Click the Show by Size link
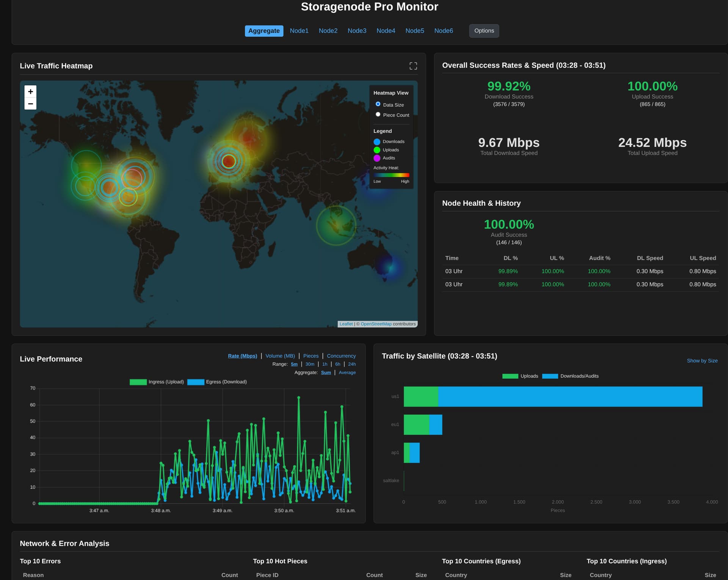The image size is (728, 580). (702, 361)
